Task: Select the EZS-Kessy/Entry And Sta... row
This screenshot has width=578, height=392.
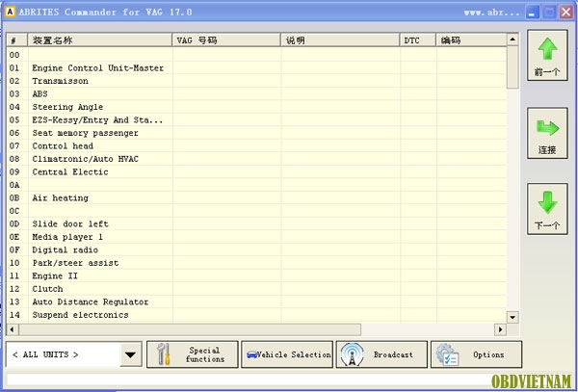Action: [256, 119]
